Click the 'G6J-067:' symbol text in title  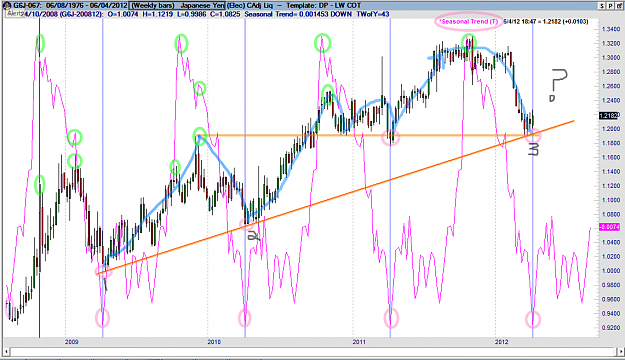(x=28, y=6)
